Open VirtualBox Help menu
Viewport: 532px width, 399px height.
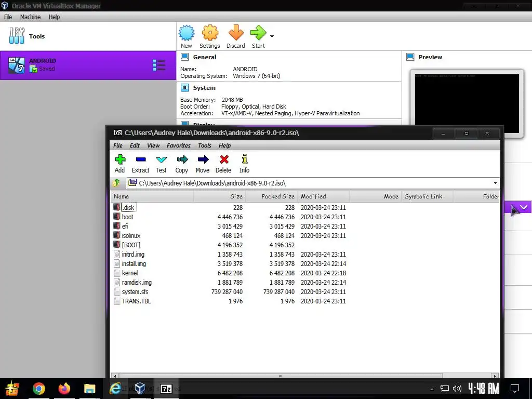coord(54,17)
